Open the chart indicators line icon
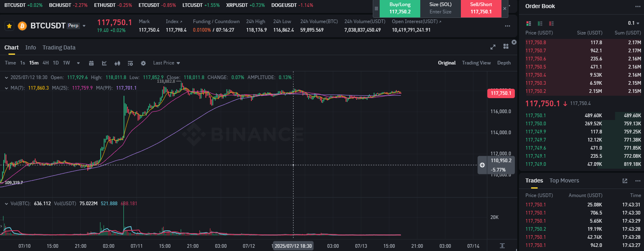The image size is (644, 251). coord(104,63)
